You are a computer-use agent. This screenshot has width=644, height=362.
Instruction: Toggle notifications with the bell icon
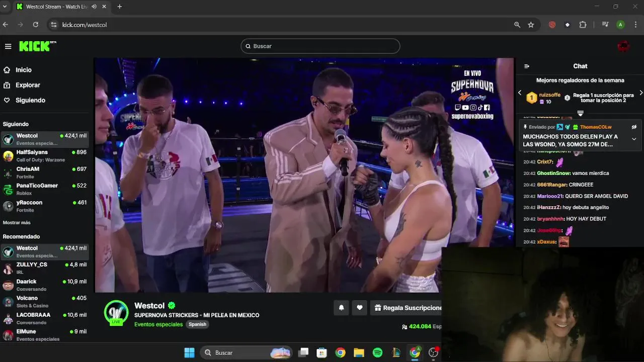[341, 308]
